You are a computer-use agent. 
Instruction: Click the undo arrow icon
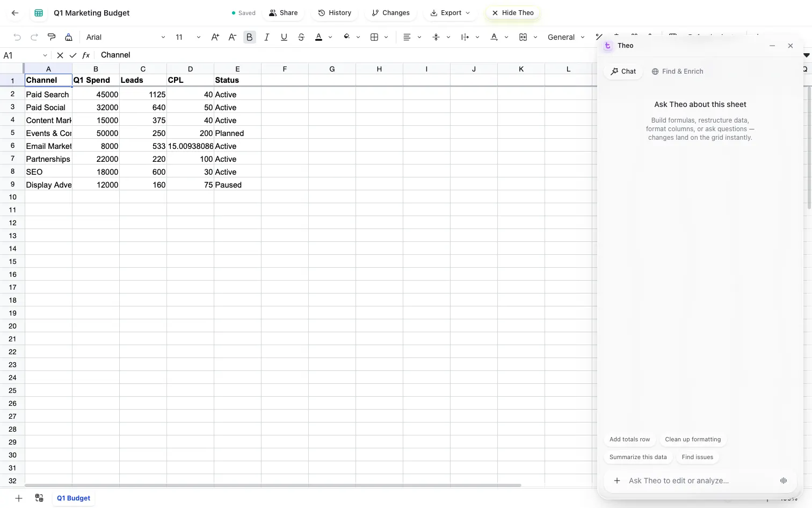[17, 37]
